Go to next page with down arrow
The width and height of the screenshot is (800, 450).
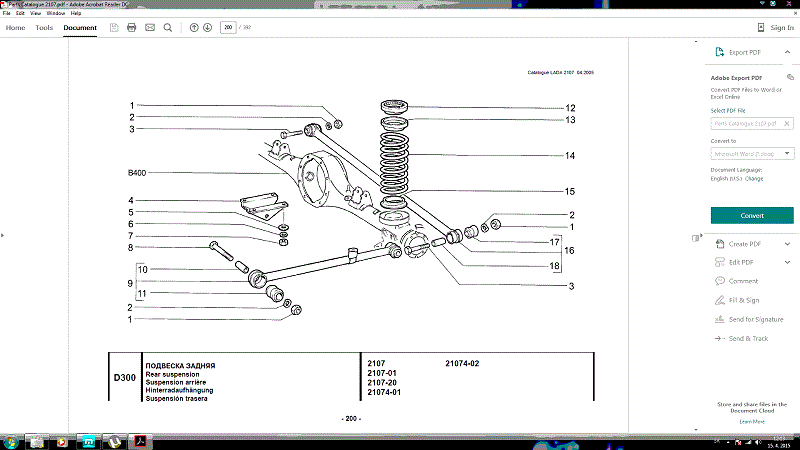coord(207,28)
